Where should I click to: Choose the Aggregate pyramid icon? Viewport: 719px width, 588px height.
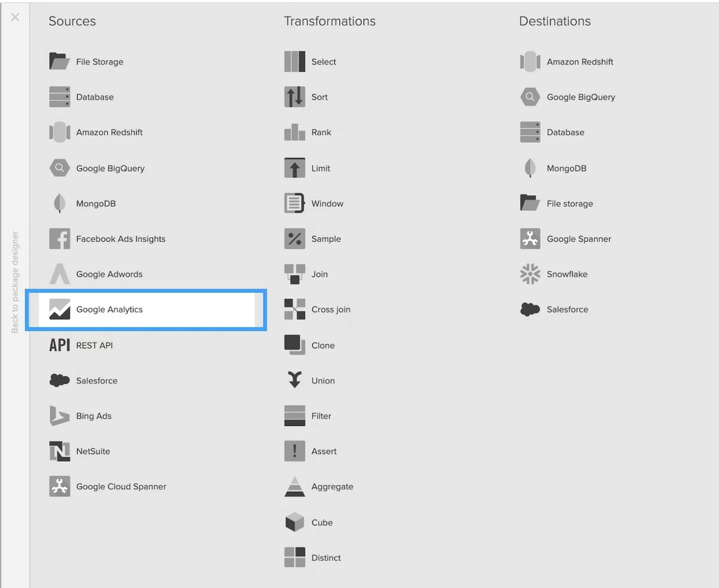point(295,486)
